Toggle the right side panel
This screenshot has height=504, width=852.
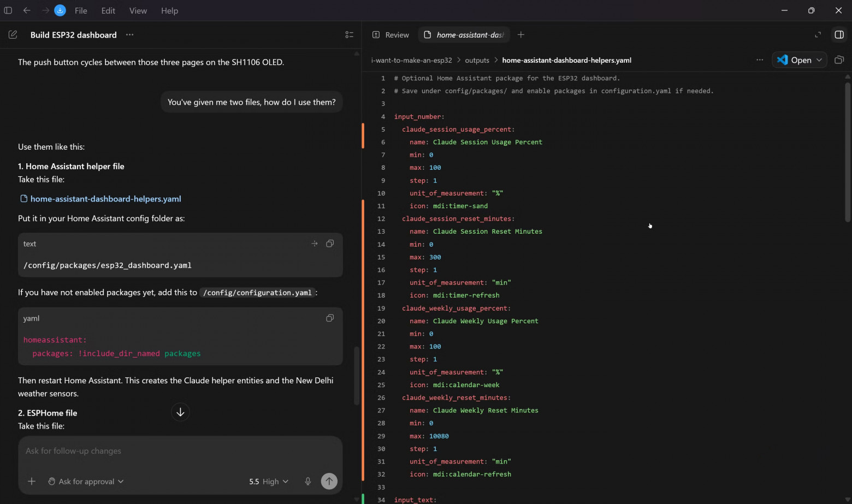pyautogui.click(x=839, y=34)
